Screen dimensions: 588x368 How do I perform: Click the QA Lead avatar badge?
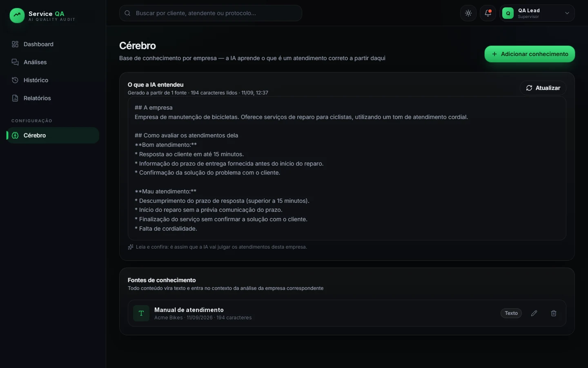pos(508,13)
